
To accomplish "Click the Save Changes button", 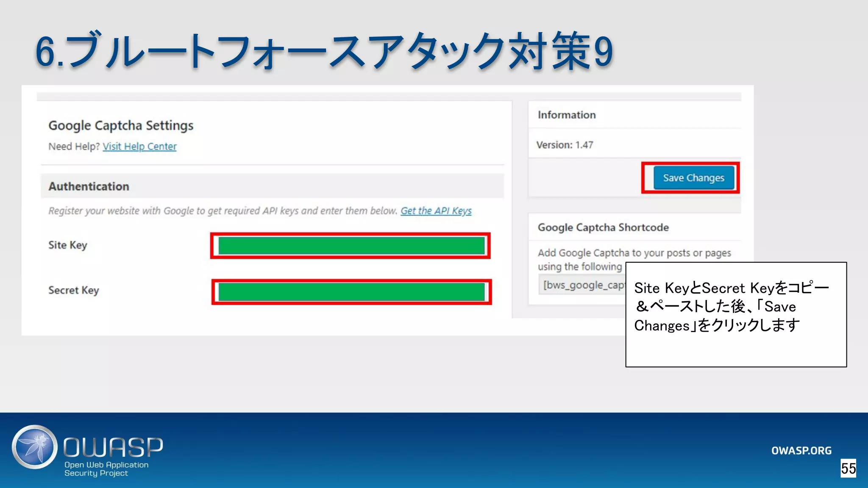I will pyautogui.click(x=693, y=177).
